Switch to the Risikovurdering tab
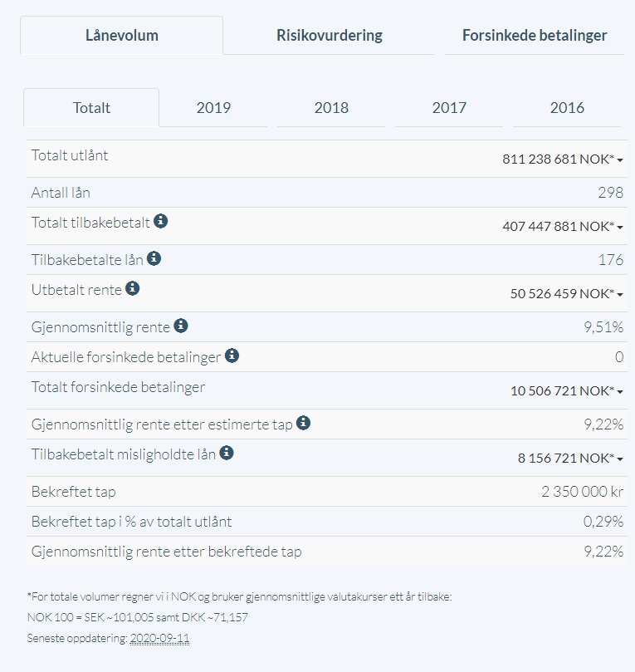 (x=330, y=36)
